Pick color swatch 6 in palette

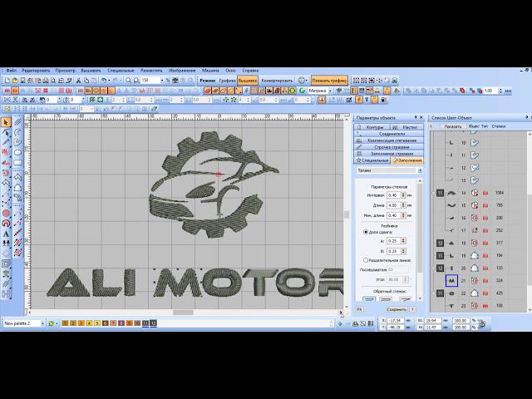pos(106,323)
